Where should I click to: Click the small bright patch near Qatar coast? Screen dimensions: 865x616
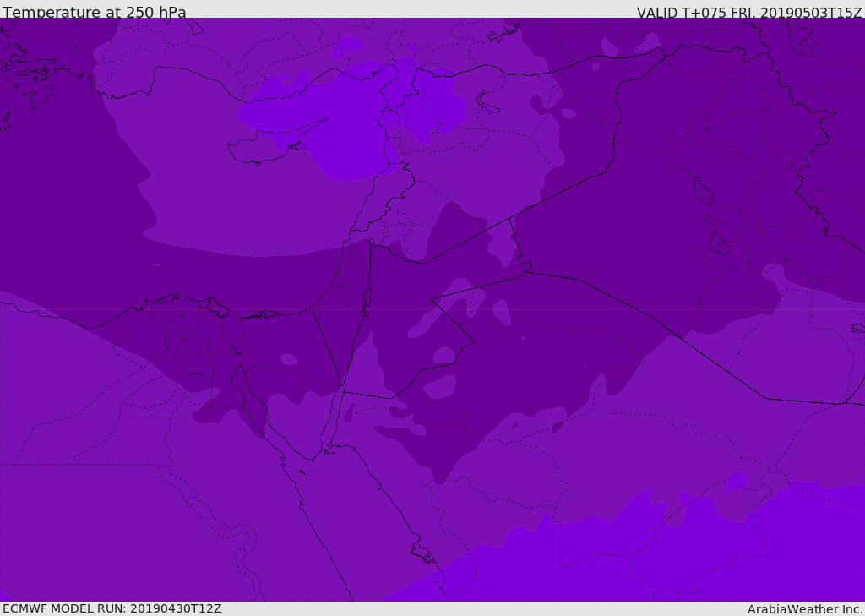736,482
